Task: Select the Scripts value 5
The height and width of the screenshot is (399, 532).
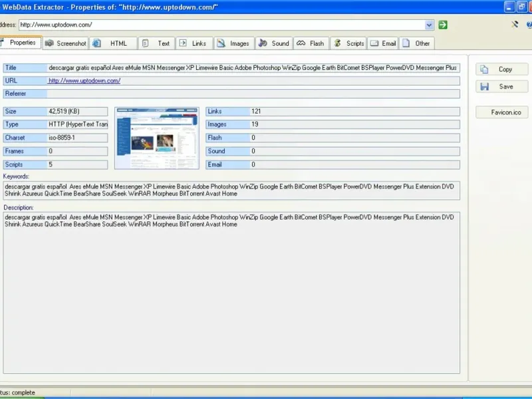Action: click(51, 164)
